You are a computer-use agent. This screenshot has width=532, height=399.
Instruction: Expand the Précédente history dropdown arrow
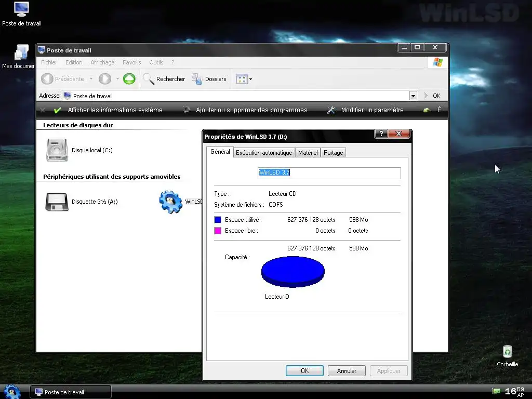[91, 79]
